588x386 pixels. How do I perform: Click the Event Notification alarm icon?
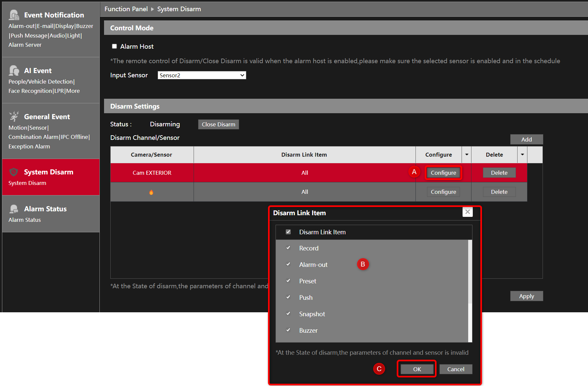pyautogui.click(x=14, y=15)
